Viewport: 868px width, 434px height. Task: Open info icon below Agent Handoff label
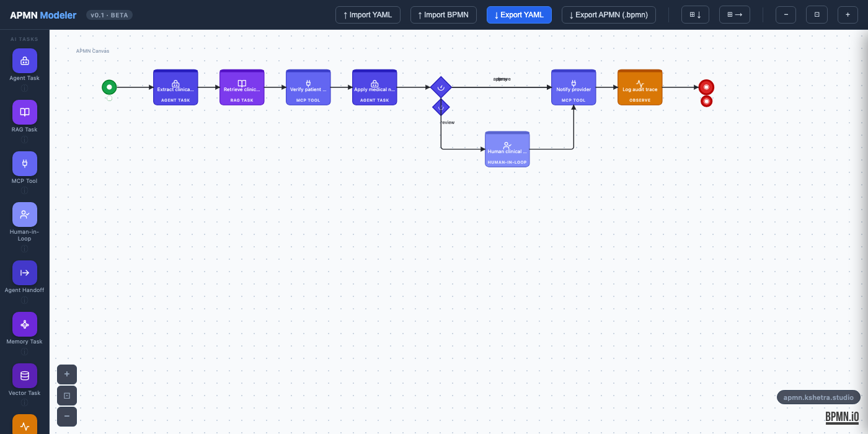[x=25, y=300]
